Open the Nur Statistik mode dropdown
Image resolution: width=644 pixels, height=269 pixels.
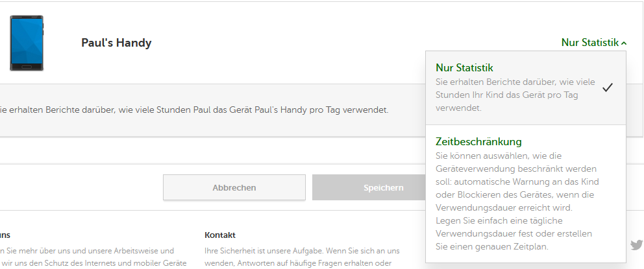590,43
